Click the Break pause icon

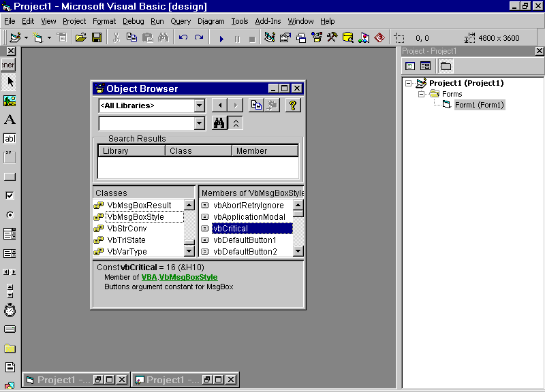tap(237, 39)
